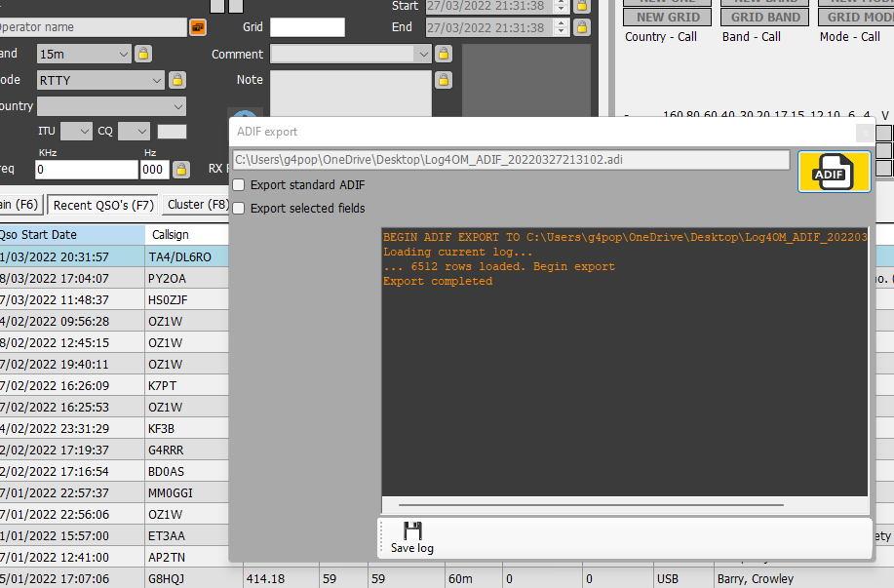This screenshot has height=588, width=894.
Task: Toggle the lock beside the End time
Action: pos(582,27)
